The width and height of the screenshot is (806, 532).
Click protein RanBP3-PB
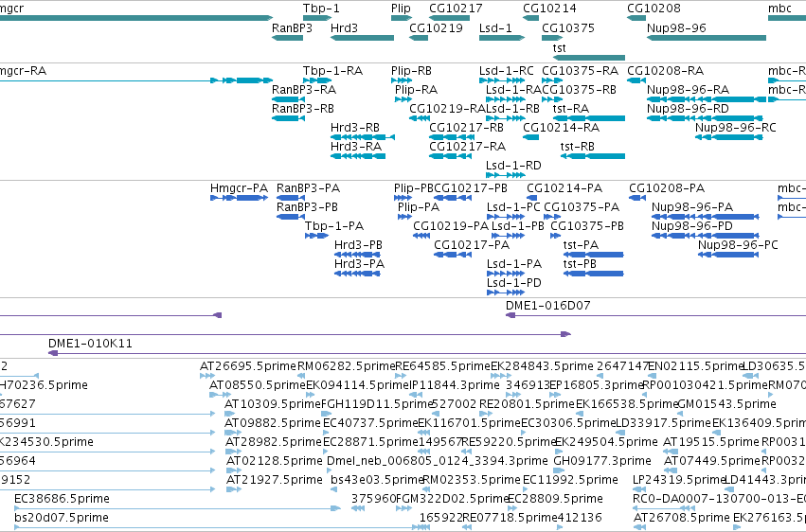coord(291,217)
